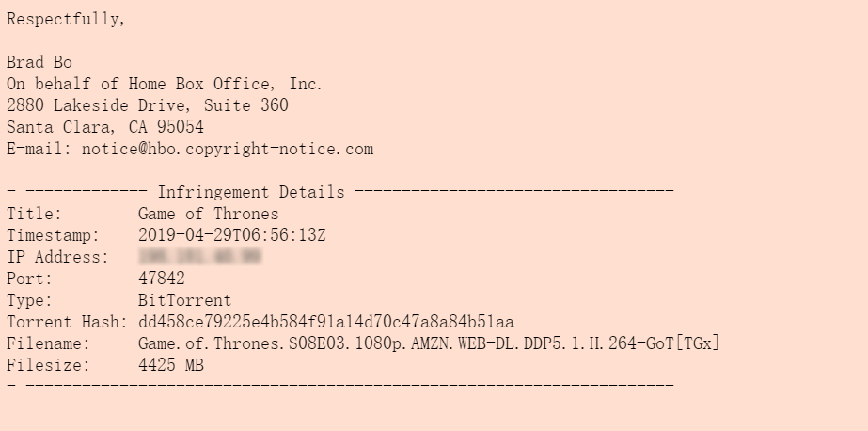This screenshot has height=431, width=868.
Task: Click the blurred IP address value
Action: (x=199, y=257)
